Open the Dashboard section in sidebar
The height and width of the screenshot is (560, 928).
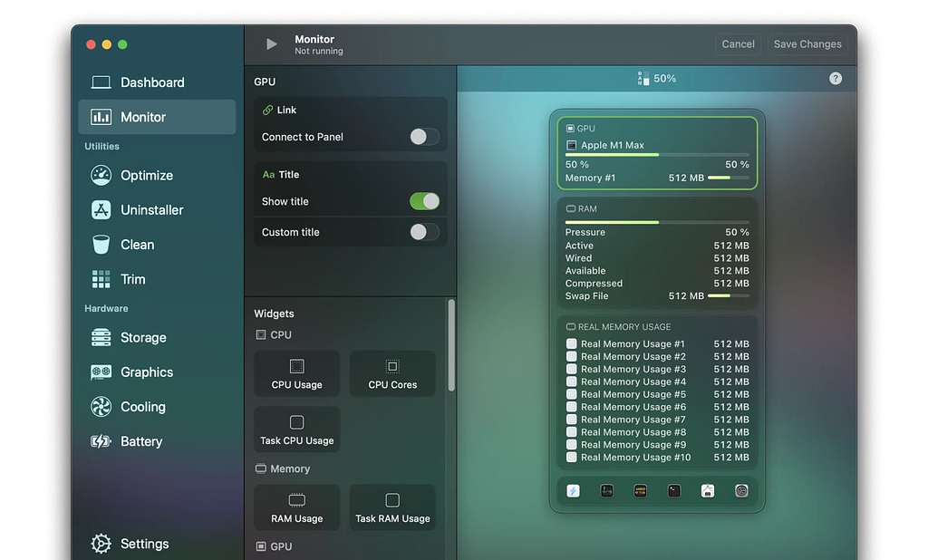tap(151, 82)
